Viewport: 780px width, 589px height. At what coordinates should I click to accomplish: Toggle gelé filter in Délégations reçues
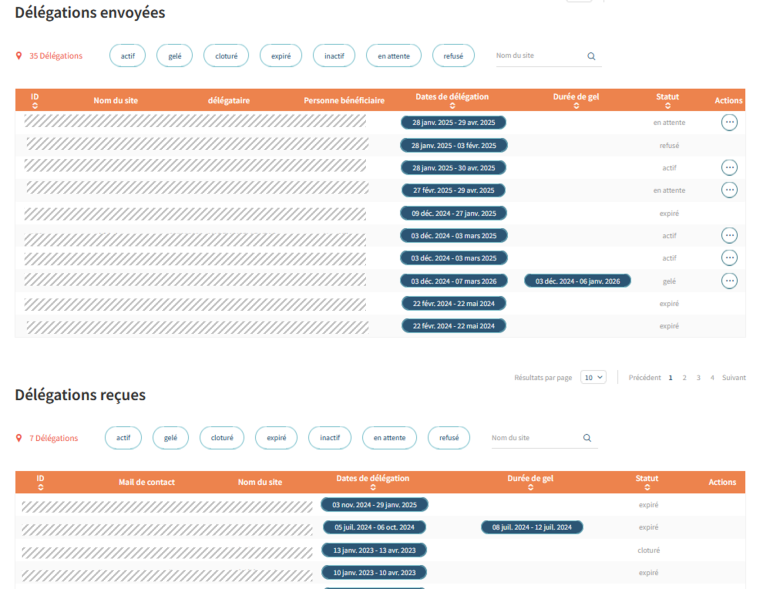[x=171, y=438]
